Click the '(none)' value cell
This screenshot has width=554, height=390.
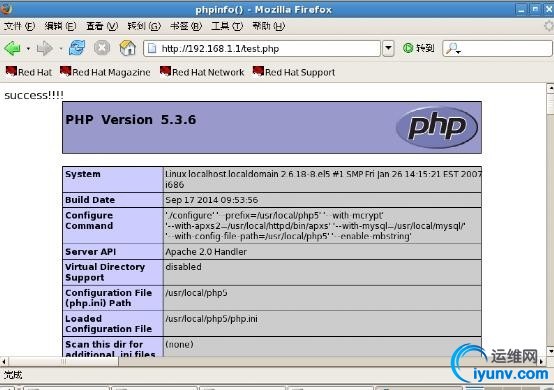click(x=322, y=347)
